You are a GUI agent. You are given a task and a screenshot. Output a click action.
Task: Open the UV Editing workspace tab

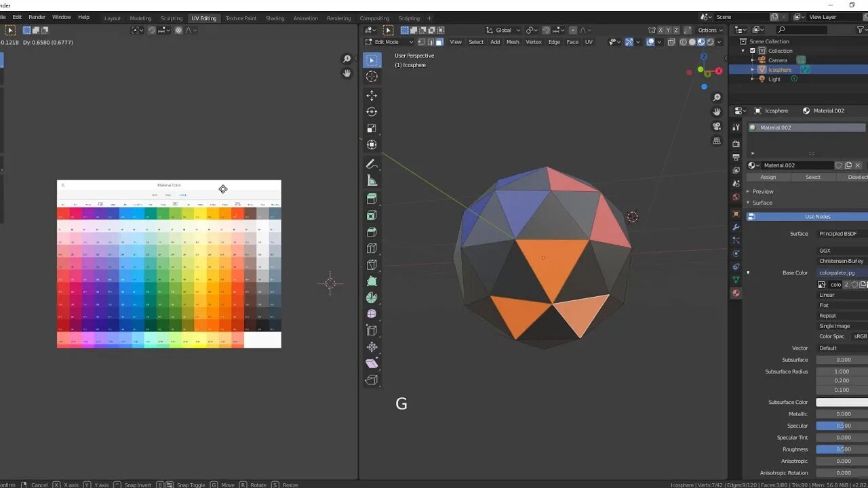pyautogui.click(x=203, y=18)
